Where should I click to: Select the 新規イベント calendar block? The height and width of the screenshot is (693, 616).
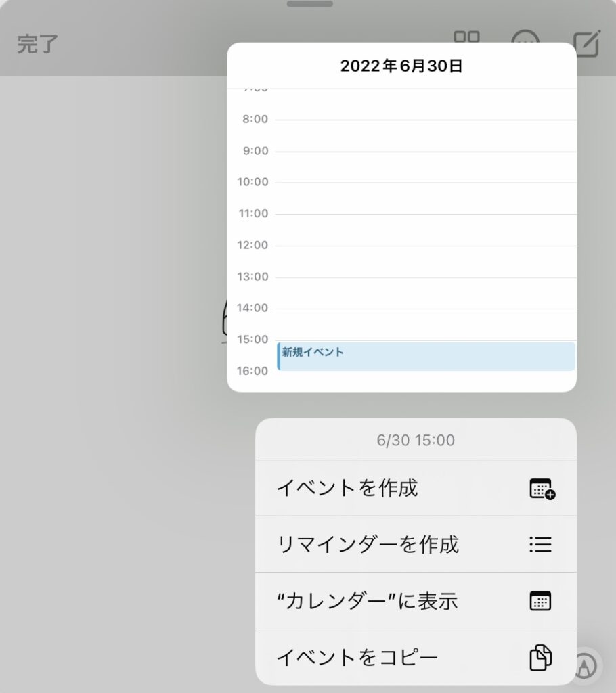coord(426,356)
